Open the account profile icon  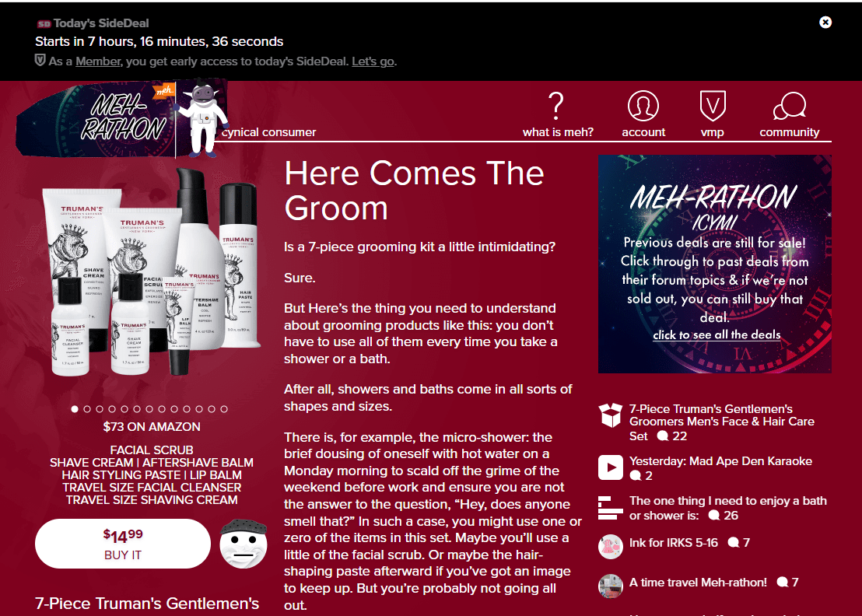643,106
